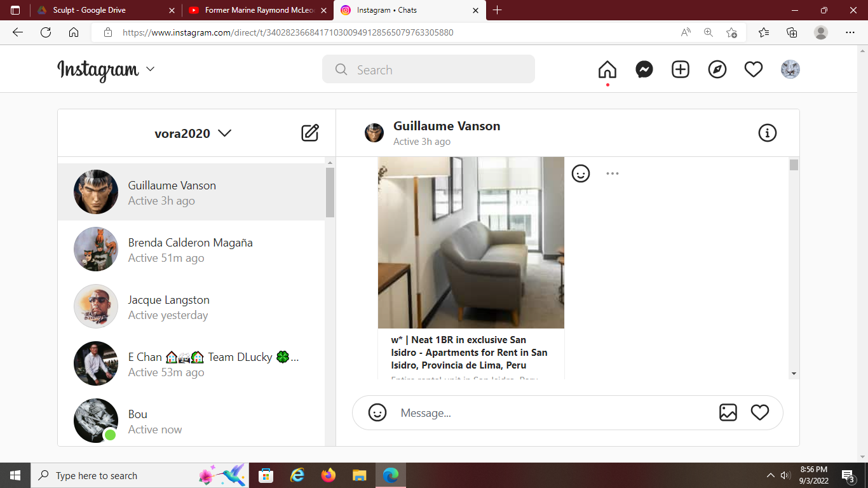Open volume control in system tray

coord(785,475)
